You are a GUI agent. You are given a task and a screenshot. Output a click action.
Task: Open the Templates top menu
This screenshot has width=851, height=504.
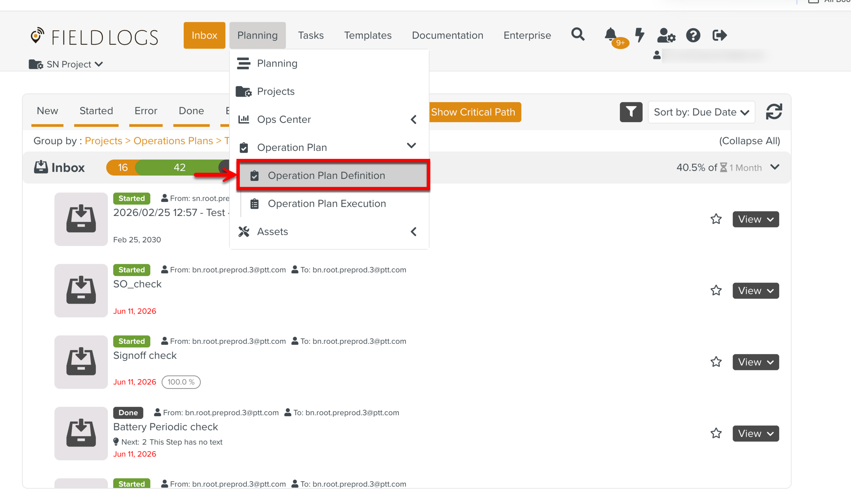[368, 35]
